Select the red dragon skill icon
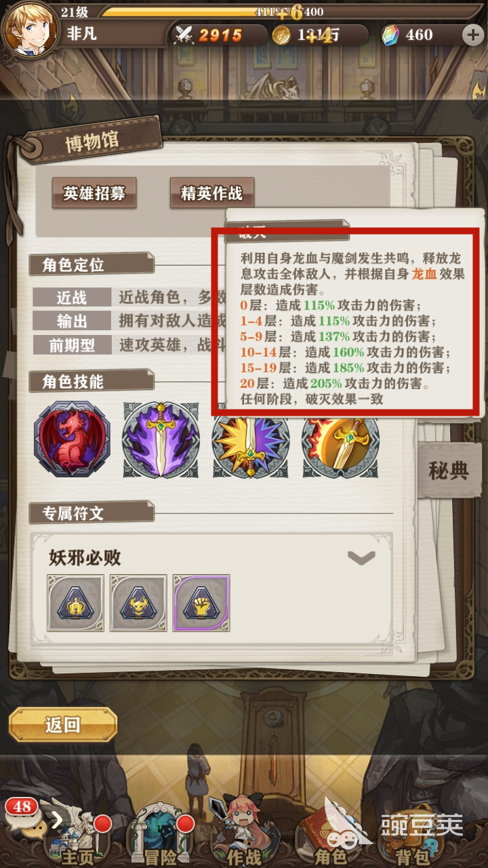 [72, 439]
